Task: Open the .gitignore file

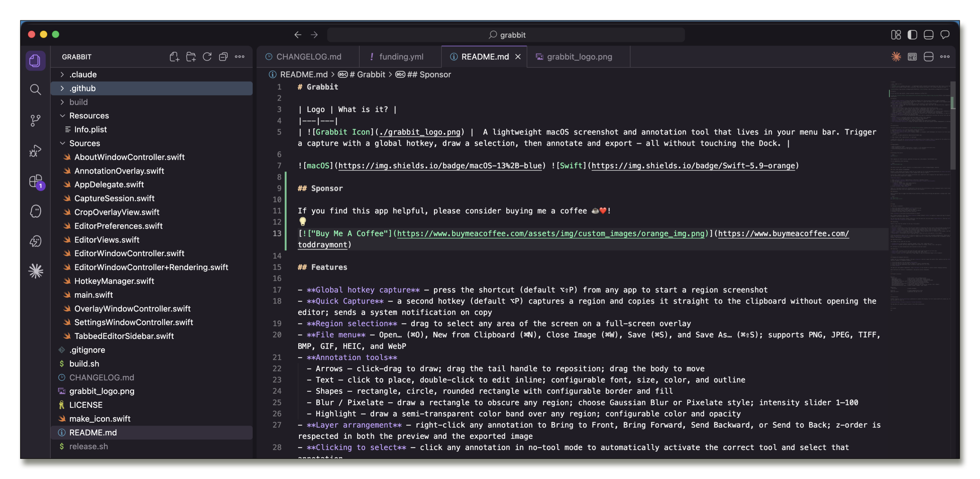Action: click(x=151, y=350)
